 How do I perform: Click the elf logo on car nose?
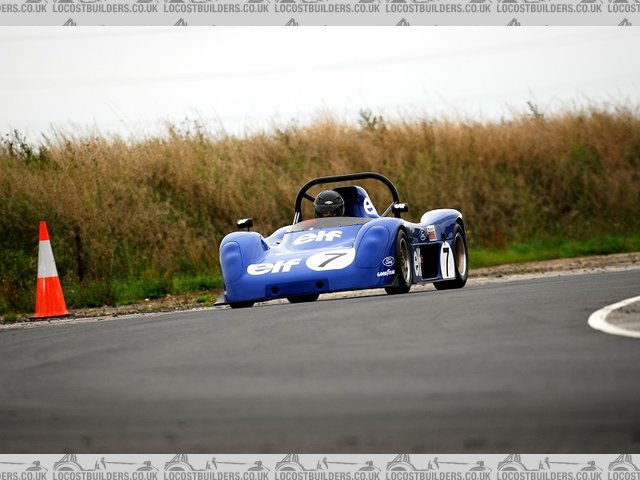pos(273,267)
